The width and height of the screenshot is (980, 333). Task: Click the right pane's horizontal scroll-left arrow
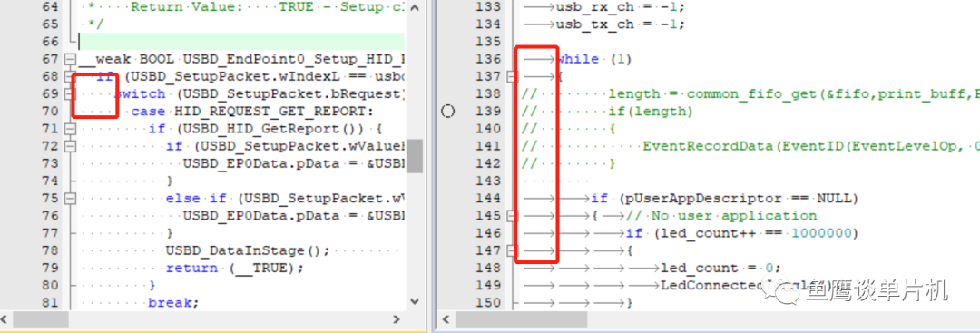coord(446,319)
